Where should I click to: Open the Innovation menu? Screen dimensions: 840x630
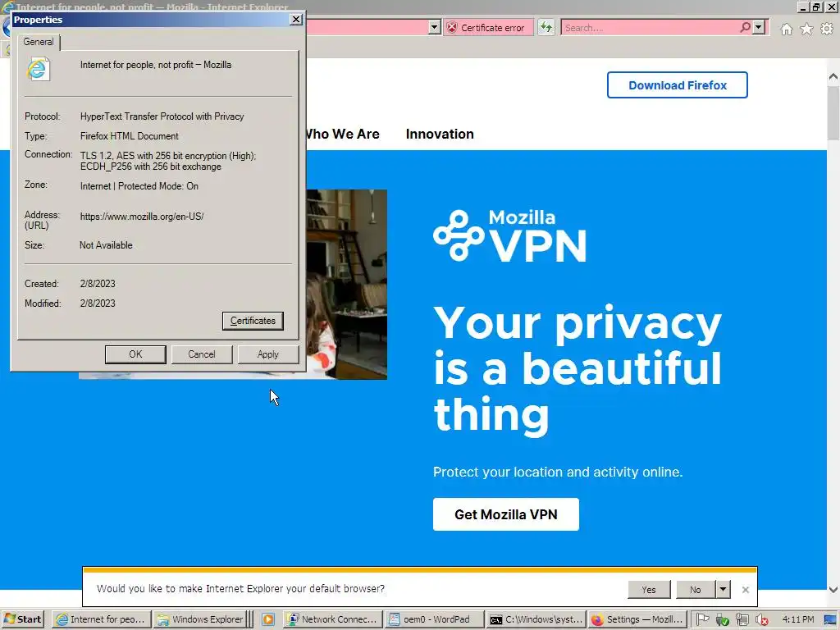(440, 134)
